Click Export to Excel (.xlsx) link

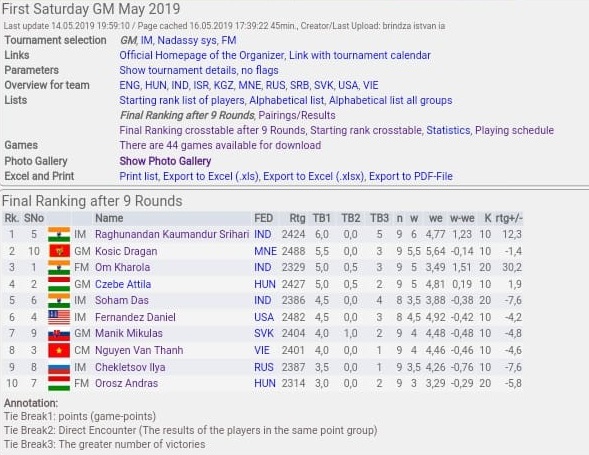click(x=313, y=176)
